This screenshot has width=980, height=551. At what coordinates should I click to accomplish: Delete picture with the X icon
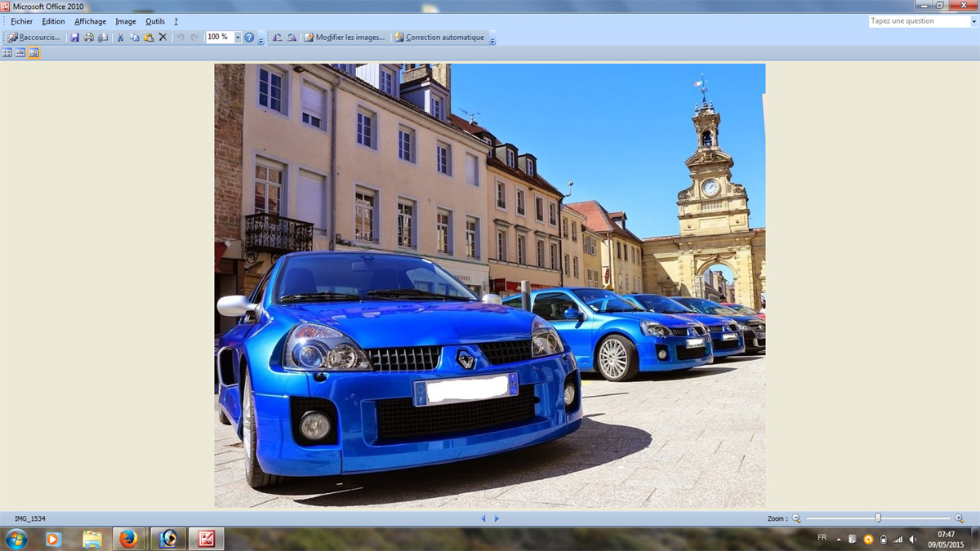tap(163, 38)
